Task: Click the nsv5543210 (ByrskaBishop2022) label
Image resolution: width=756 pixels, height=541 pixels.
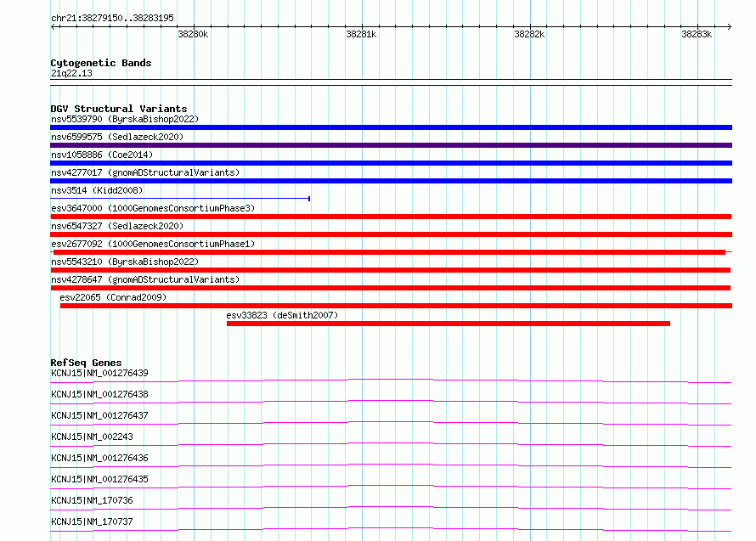Action: [x=125, y=262]
